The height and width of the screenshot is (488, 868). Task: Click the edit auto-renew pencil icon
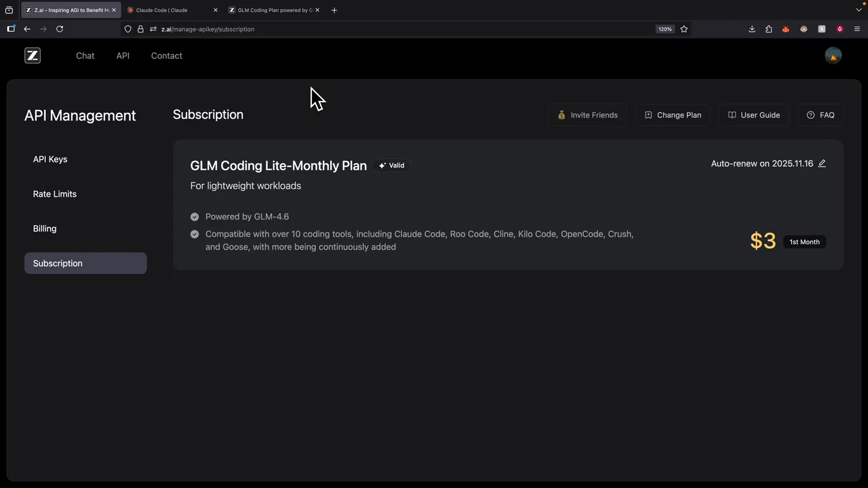(822, 163)
